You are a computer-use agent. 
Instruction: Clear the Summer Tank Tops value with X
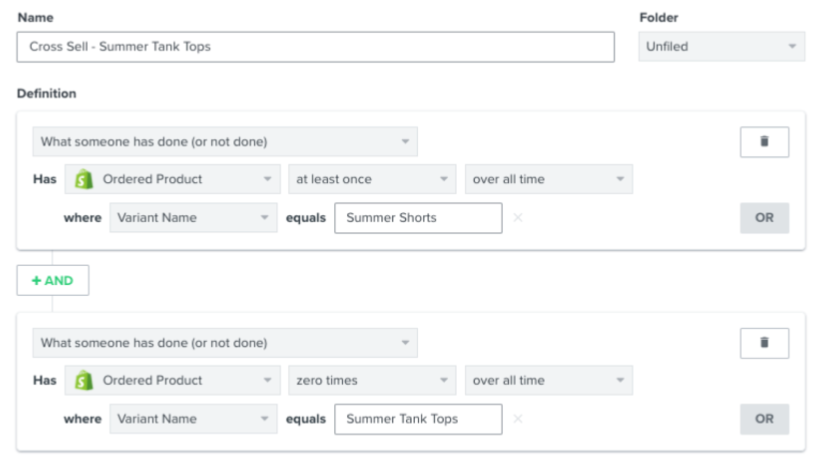point(518,419)
